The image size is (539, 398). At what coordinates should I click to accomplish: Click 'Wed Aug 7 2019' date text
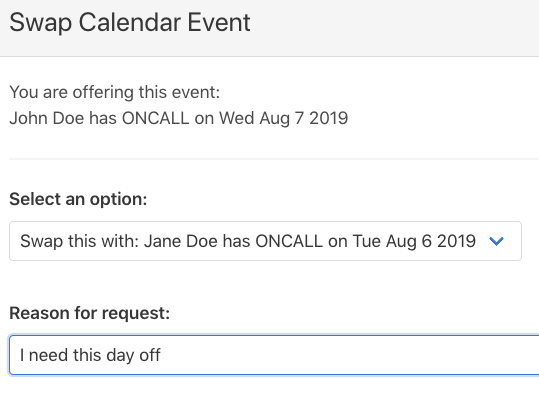(x=284, y=118)
